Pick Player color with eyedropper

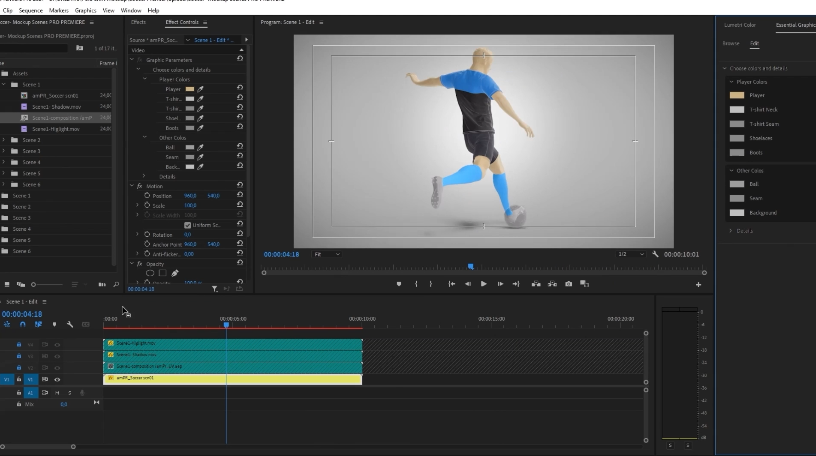pyautogui.click(x=200, y=89)
